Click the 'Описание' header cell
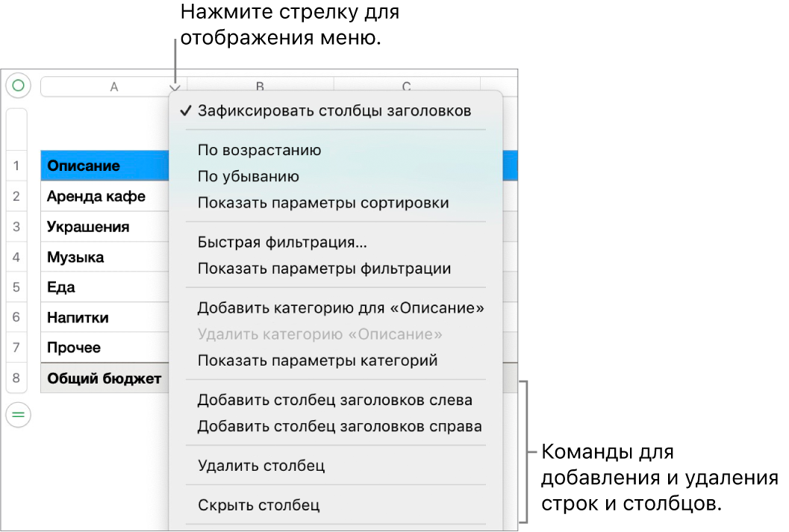The height and width of the screenshot is (532, 789). (x=105, y=166)
